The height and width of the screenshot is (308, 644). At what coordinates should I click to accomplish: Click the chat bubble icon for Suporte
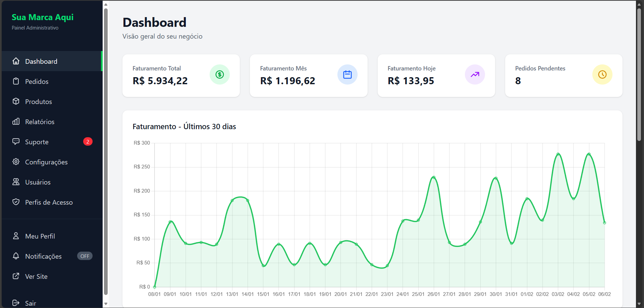16,142
